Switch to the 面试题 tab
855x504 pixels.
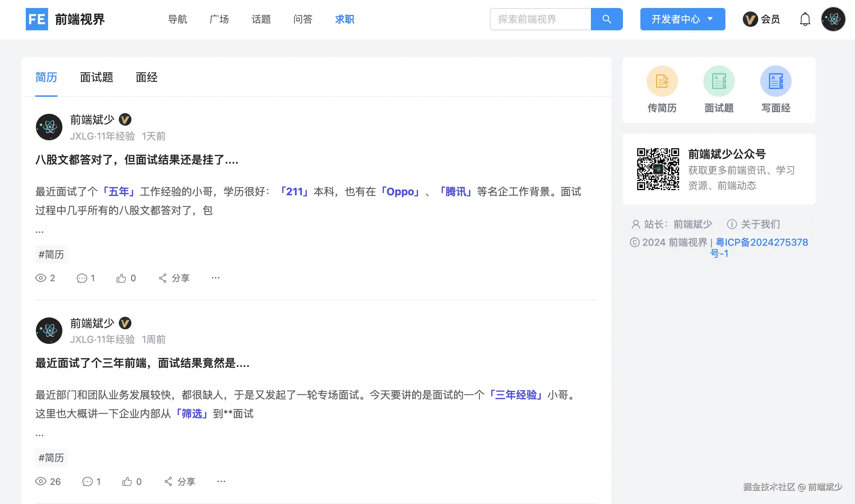(97, 77)
